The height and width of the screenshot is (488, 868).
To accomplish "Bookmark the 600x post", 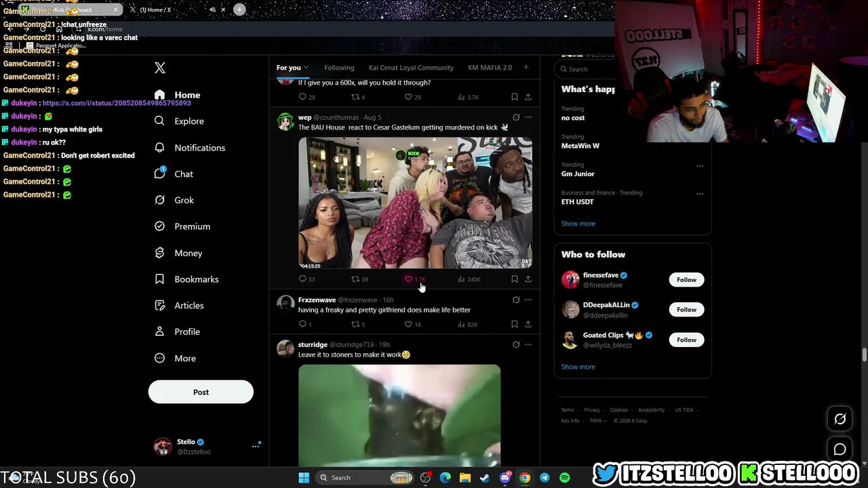I will click(515, 97).
